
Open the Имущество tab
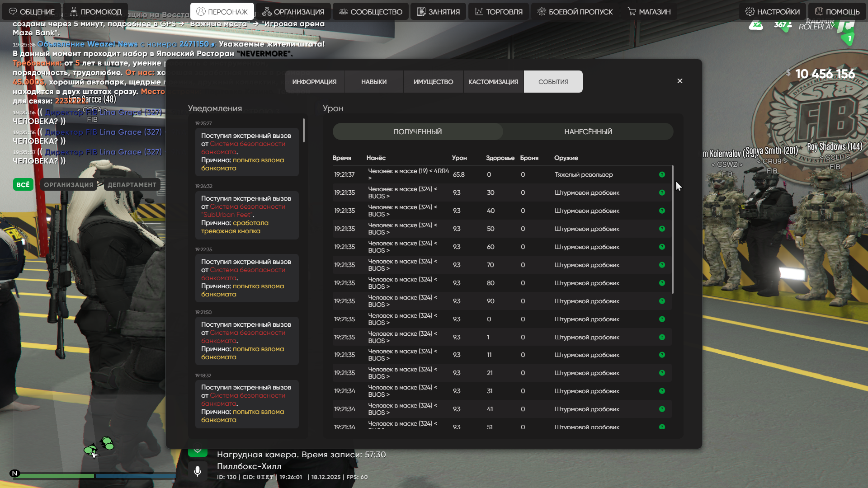(433, 82)
